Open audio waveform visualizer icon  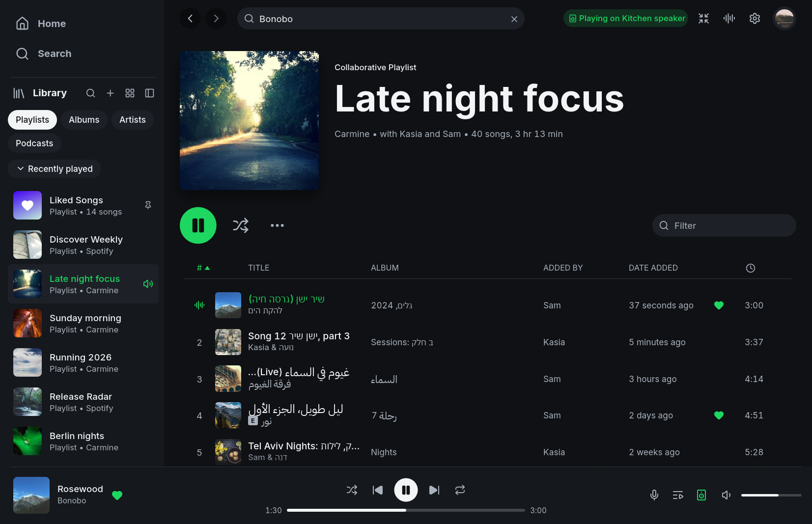[x=729, y=19]
